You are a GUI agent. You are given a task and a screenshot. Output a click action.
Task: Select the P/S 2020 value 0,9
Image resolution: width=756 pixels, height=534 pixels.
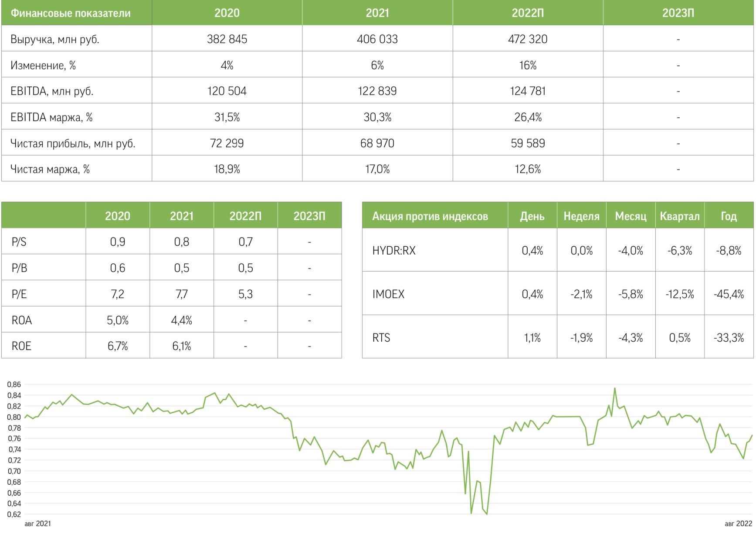click(118, 242)
